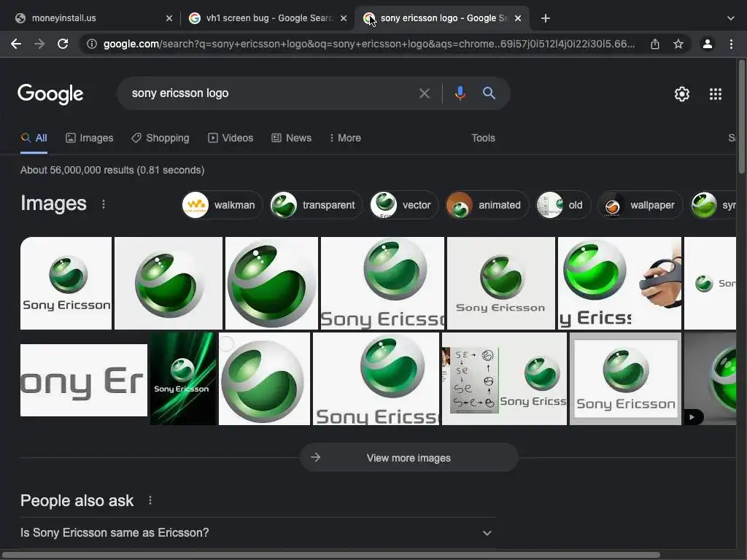Open the handwritten SE sketch thumbnail
The image size is (747, 560).
click(504, 378)
